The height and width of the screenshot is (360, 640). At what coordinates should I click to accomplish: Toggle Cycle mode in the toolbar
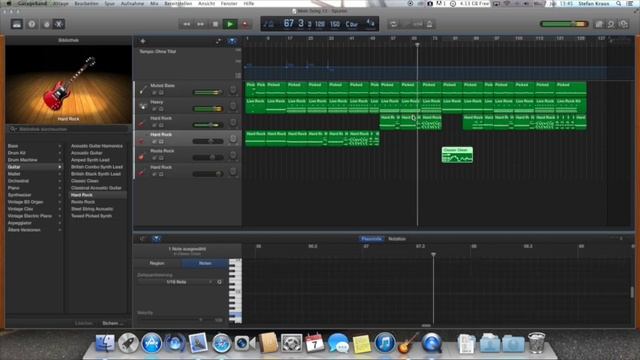pyautogui.click(x=393, y=24)
